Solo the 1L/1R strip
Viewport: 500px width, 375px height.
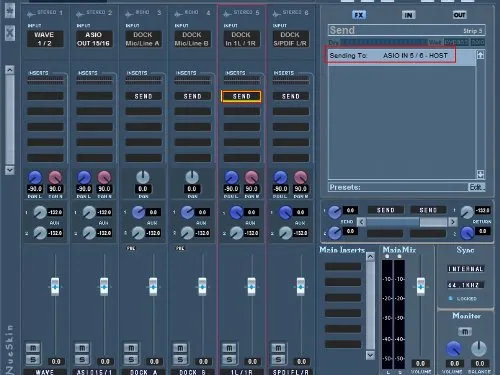click(229, 360)
